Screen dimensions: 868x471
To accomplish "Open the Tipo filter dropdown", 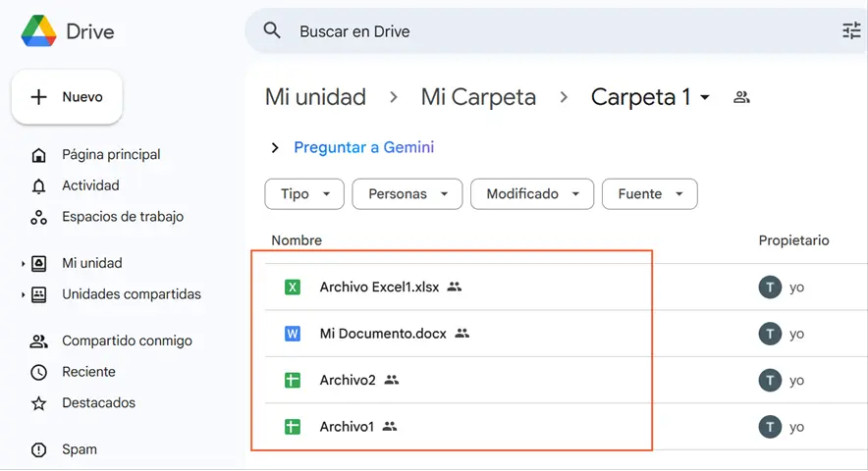I will pyautogui.click(x=304, y=194).
